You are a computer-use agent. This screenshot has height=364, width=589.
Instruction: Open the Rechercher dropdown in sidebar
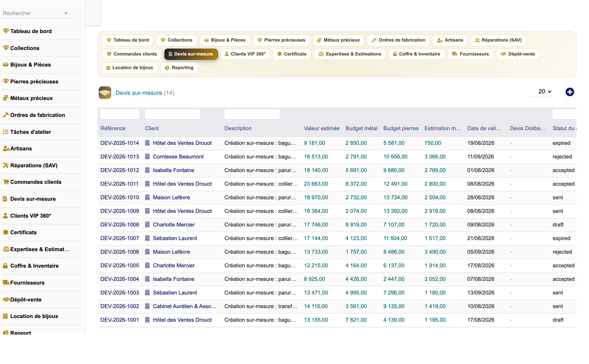pyautogui.click(x=35, y=13)
